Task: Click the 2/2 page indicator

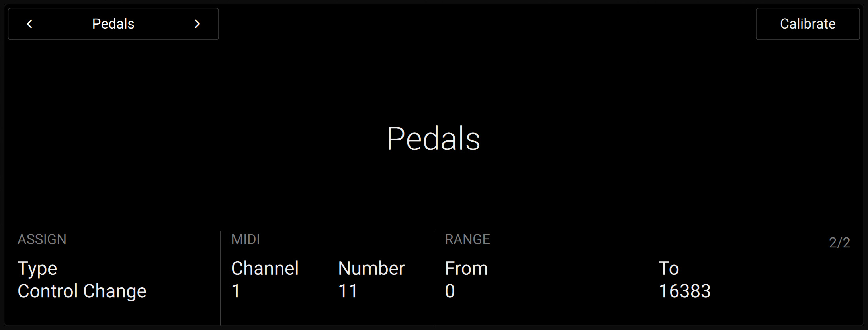Action: (x=839, y=243)
